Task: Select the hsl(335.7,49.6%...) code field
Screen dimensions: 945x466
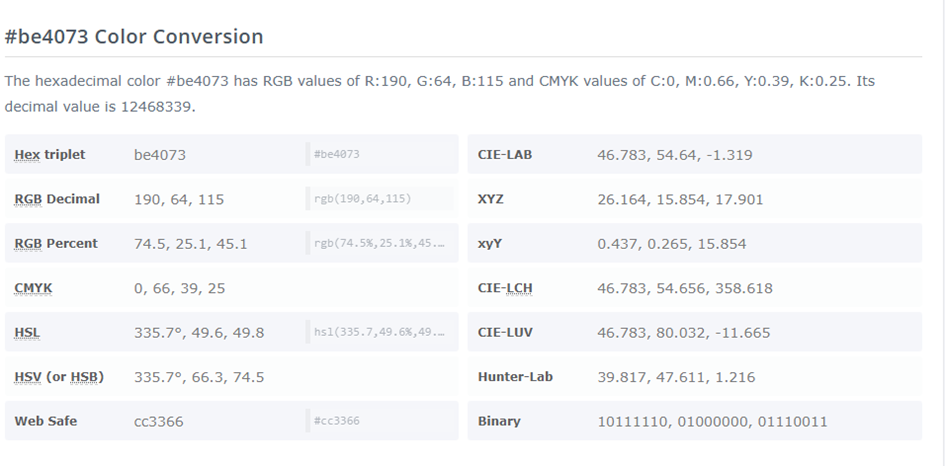Action: click(x=379, y=332)
